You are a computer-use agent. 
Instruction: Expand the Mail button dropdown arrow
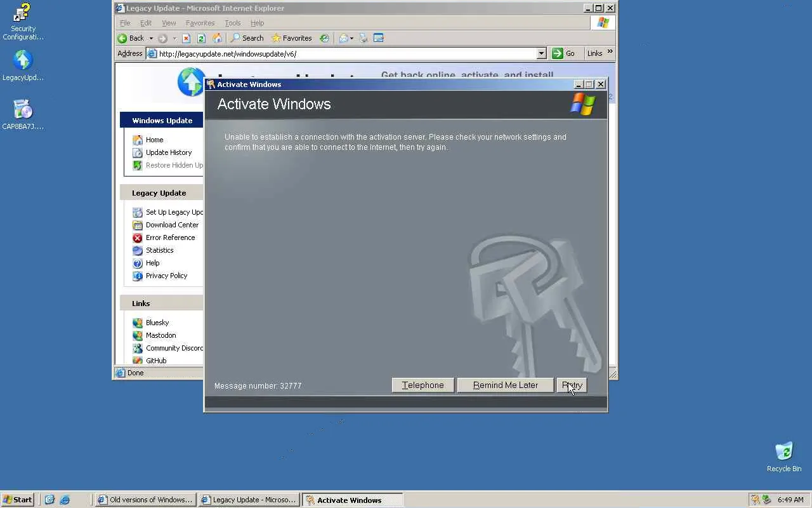(351, 38)
